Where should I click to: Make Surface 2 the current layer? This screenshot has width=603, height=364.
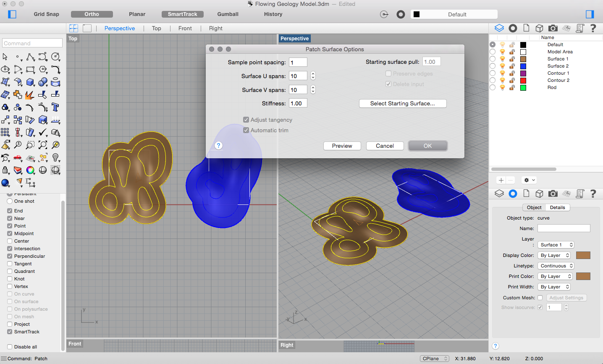(x=493, y=66)
